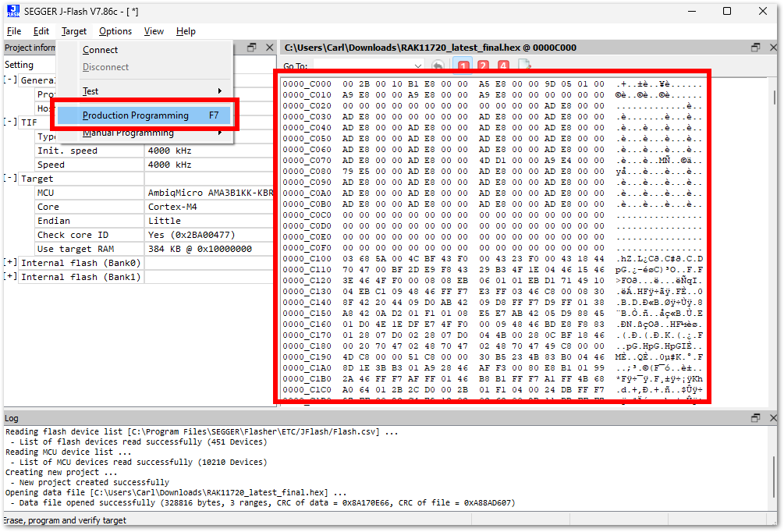
Task: Click the Setting column header
Action: (x=19, y=65)
